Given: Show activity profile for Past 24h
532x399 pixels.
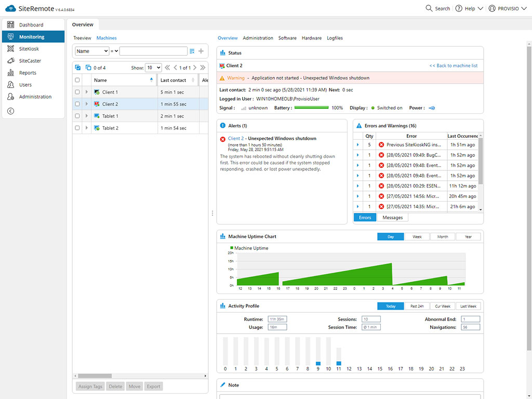Looking at the screenshot, I should coord(417,306).
